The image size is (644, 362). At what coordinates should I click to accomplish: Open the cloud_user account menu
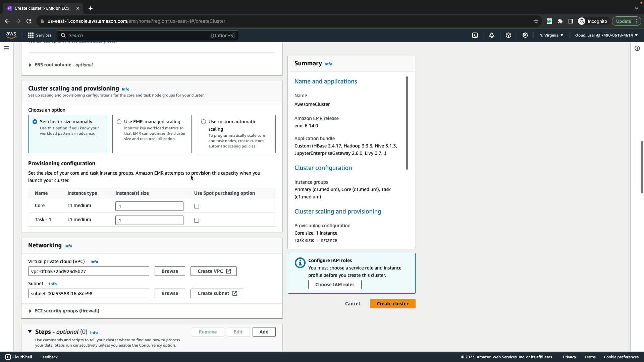[606, 35]
